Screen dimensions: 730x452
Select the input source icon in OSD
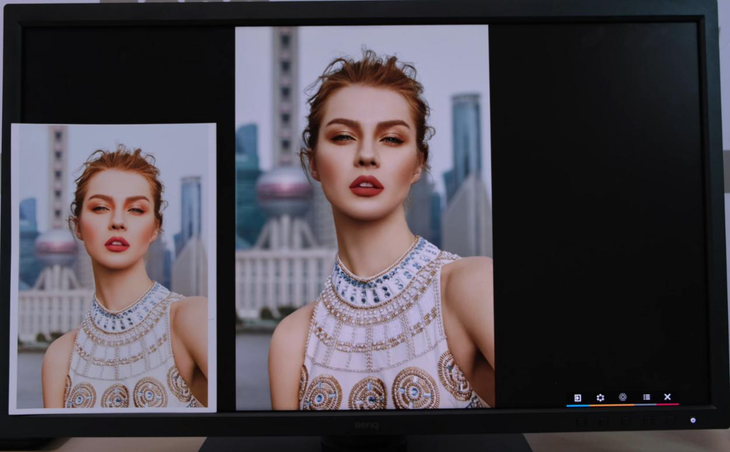click(577, 398)
